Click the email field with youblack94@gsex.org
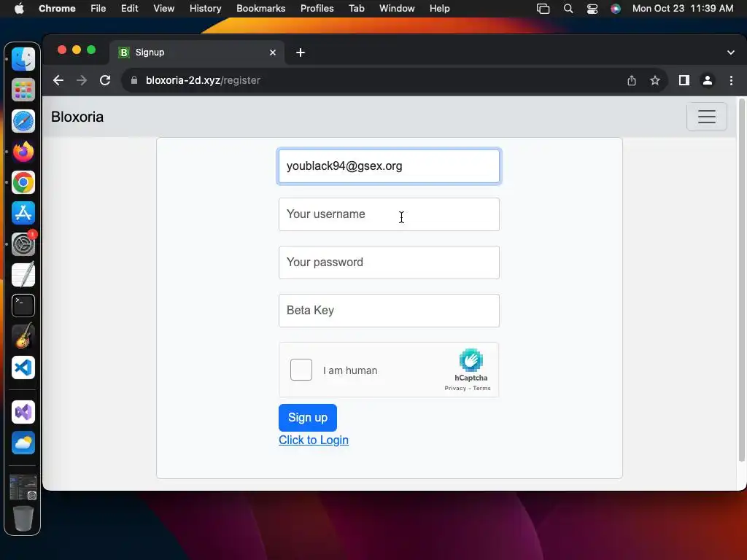The image size is (747, 560). [390, 166]
